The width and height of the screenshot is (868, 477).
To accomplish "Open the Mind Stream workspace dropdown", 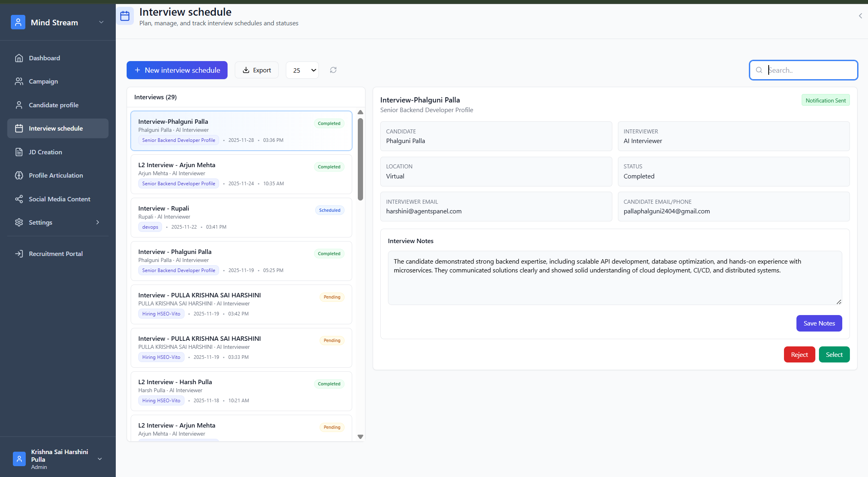I will click(101, 23).
